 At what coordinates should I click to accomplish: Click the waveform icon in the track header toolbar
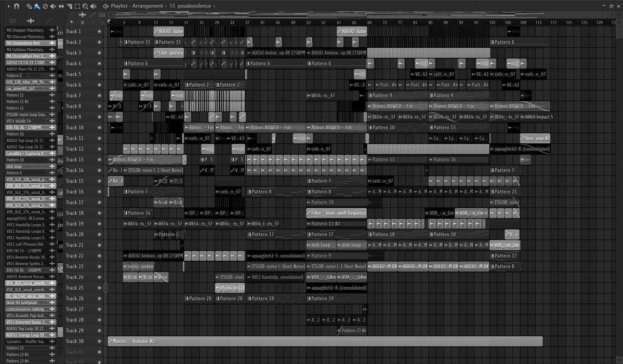[x=83, y=15]
